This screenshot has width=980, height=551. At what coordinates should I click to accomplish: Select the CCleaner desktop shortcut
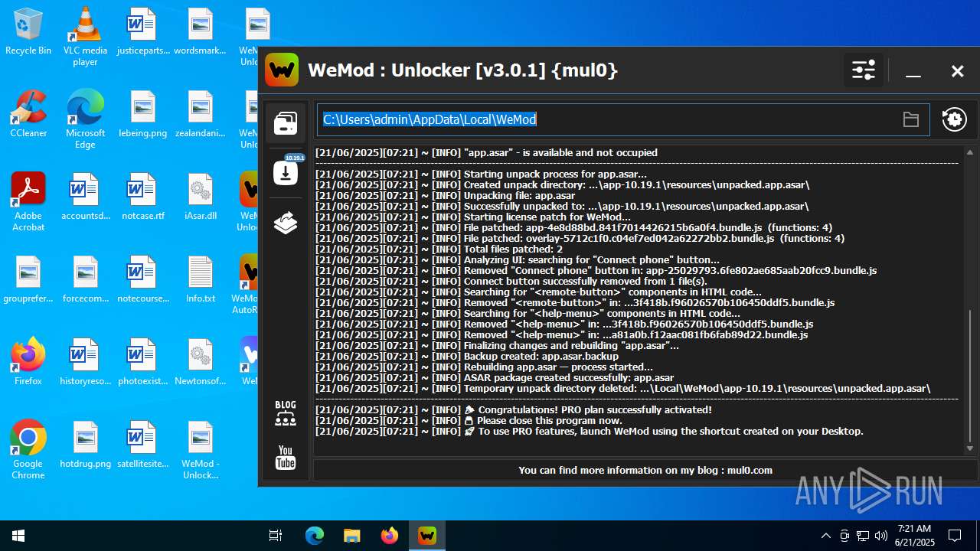pos(28,114)
